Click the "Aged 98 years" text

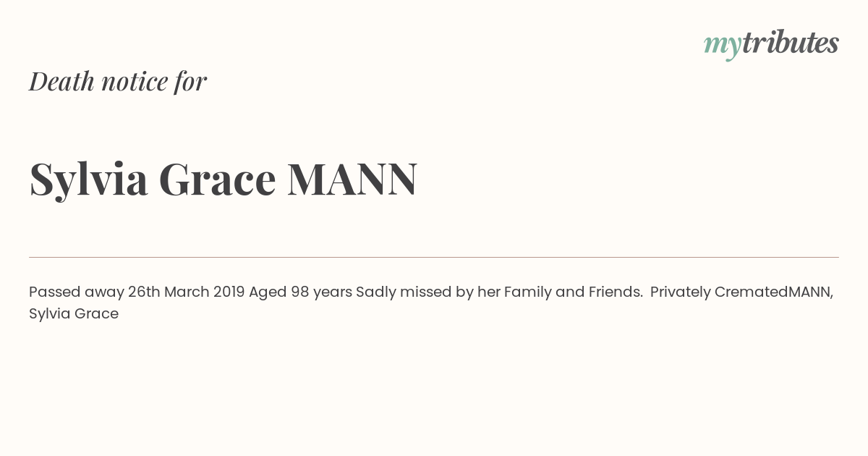tap(301, 292)
